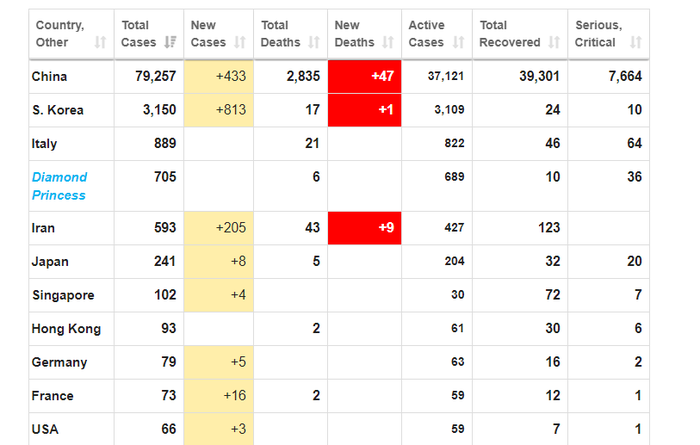Click the Active Cases header text

coord(426,34)
